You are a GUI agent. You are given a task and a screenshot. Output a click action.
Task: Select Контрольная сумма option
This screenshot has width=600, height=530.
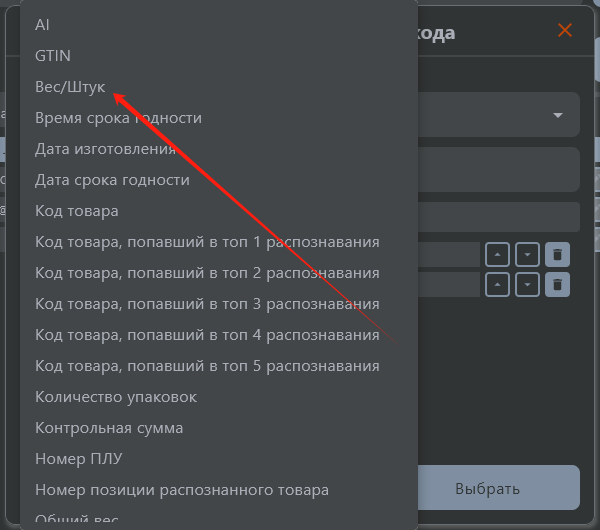109,428
